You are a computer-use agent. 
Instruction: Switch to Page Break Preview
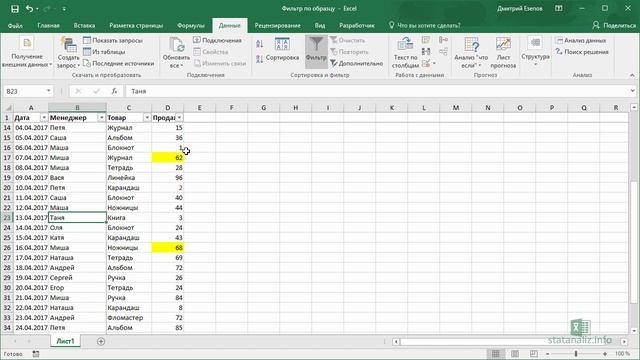(x=534, y=353)
